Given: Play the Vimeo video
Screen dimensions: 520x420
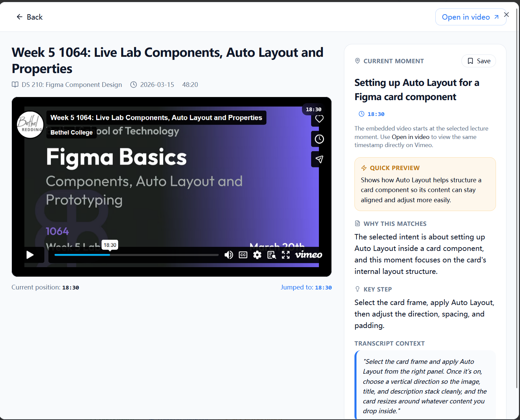Looking at the screenshot, I should click(x=30, y=255).
